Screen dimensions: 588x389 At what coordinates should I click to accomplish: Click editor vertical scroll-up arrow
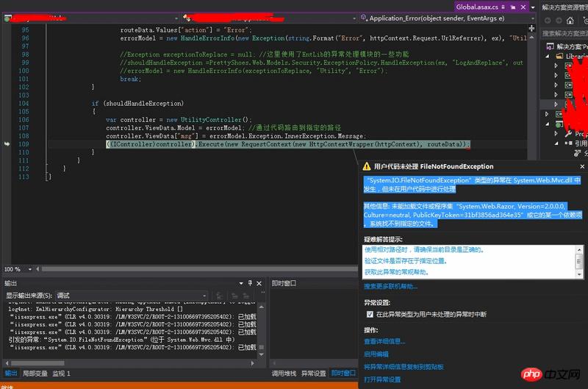pyautogui.click(x=531, y=38)
